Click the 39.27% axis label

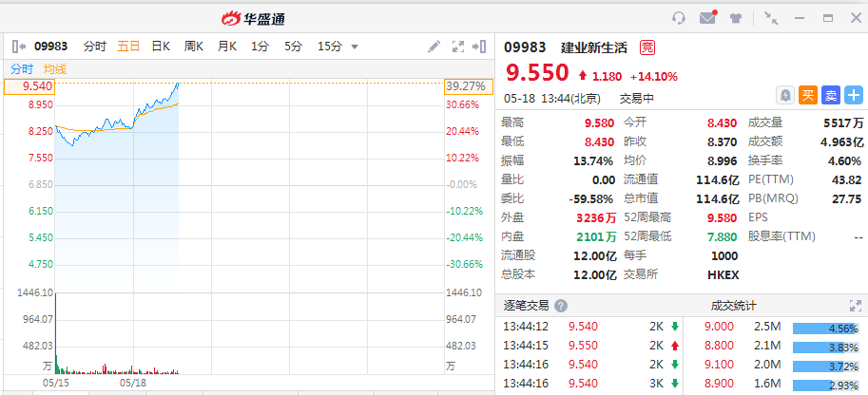tap(469, 86)
